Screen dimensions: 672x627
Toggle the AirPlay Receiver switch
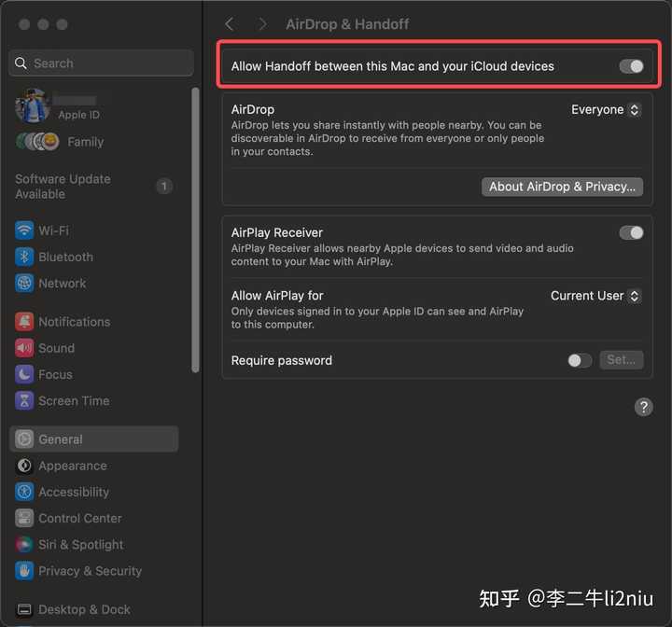coord(631,232)
